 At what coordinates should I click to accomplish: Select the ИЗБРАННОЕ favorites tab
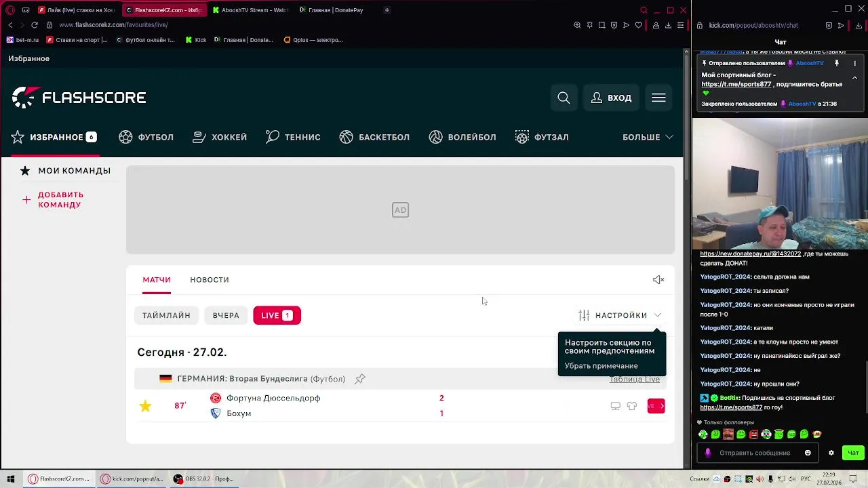tap(54, 137)
